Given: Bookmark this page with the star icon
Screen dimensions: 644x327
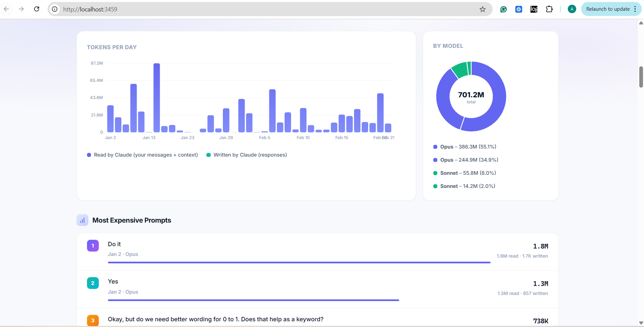Looking at the screenshot, I should tap(482, 9).
